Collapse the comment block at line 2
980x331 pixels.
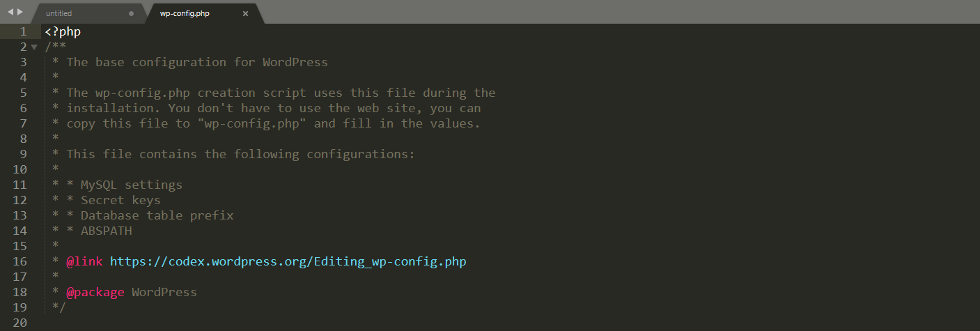click(34, 47)
